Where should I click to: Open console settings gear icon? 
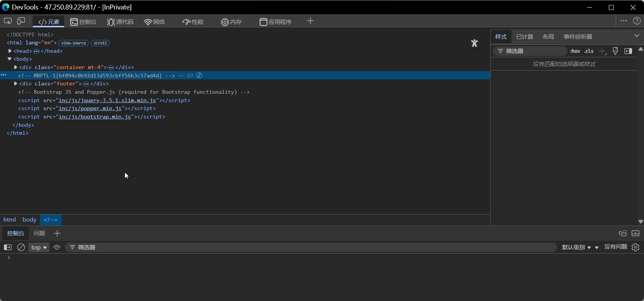(635, 247)
